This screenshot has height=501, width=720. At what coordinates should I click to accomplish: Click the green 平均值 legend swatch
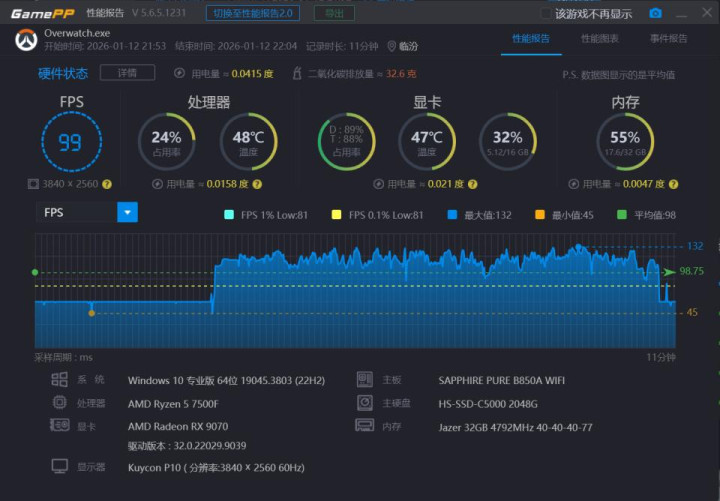[622, 215]
